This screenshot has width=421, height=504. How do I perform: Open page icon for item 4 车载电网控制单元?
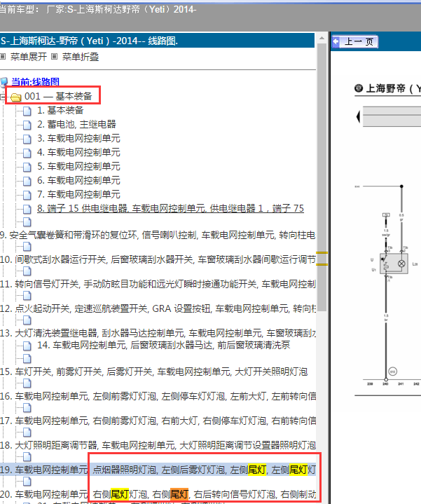tap(27, 153)
